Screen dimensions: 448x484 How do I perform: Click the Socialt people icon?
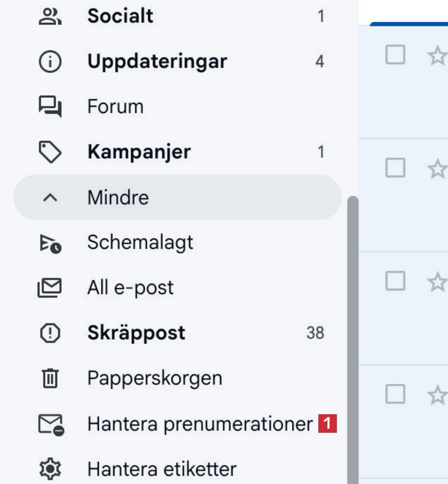pyautogui.click(x=50, y=17)
